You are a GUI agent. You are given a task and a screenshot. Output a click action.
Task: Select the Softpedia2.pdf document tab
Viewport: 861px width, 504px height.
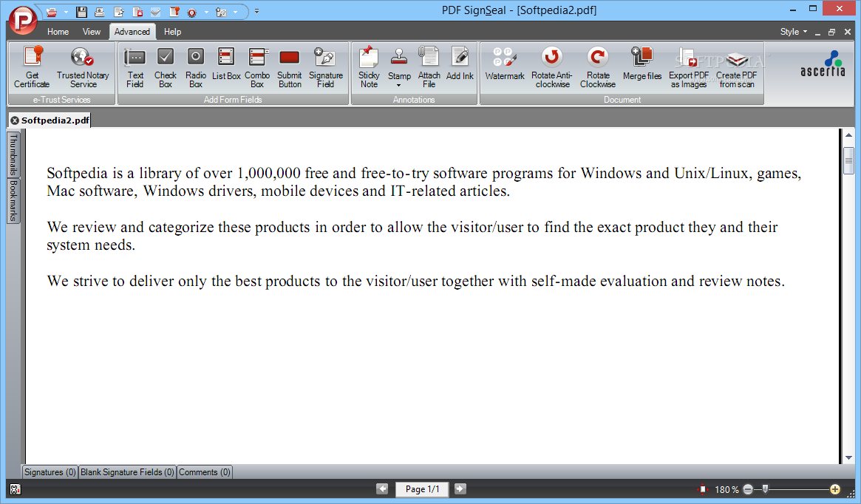click(x=55, y=120)
